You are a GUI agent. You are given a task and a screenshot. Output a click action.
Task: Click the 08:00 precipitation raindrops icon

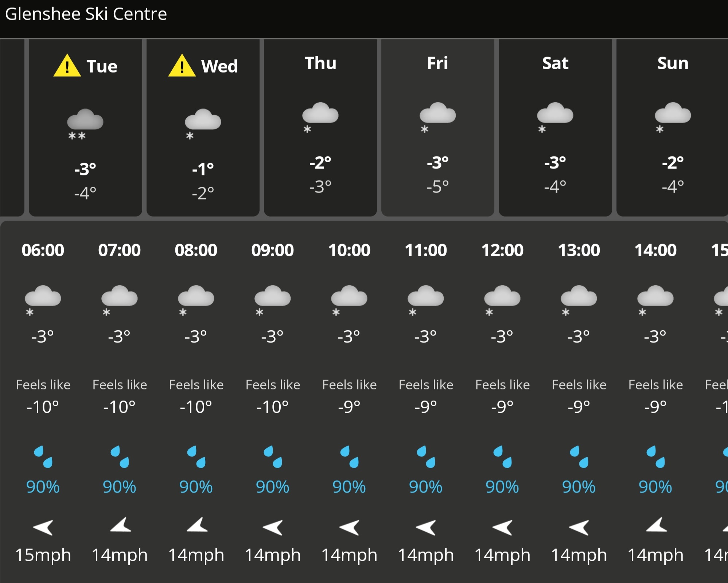pos(196,456)
